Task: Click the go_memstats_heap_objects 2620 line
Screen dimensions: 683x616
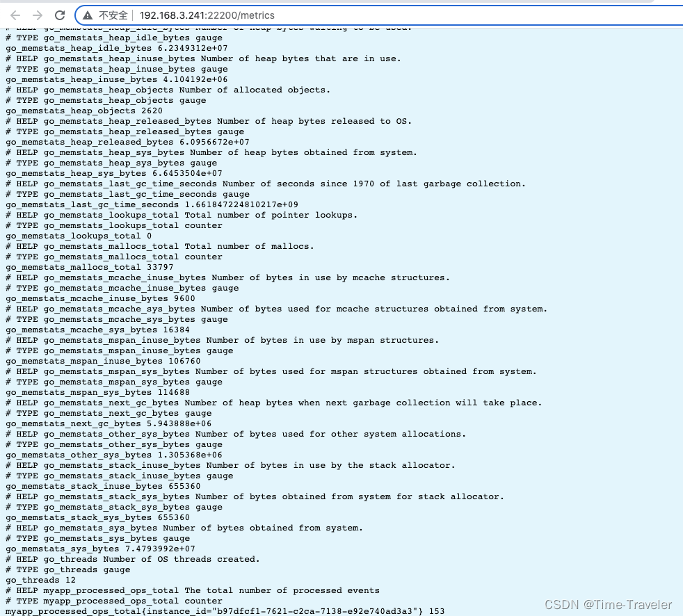Action: pyautogui.click(x=83, y=111)
